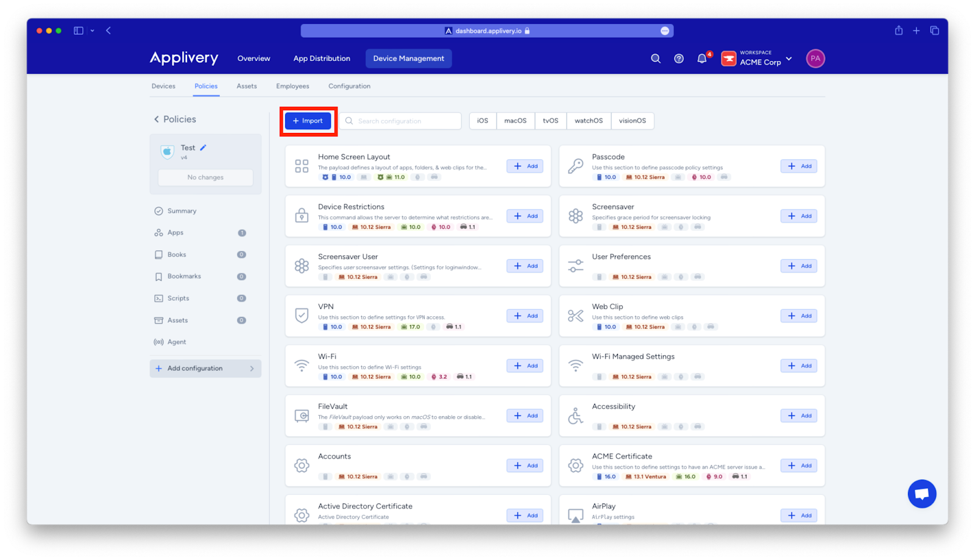Expand the Add configuration menu
975x560 pixels.
point(205,368)
